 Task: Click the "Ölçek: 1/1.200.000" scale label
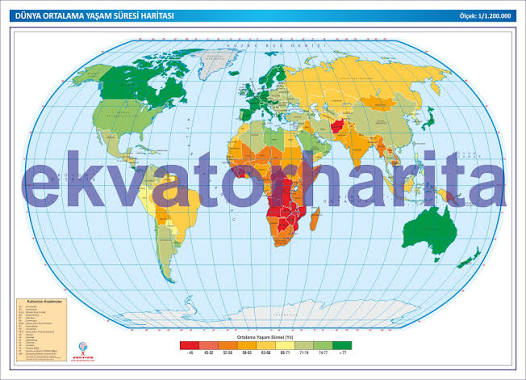[486, 16]
